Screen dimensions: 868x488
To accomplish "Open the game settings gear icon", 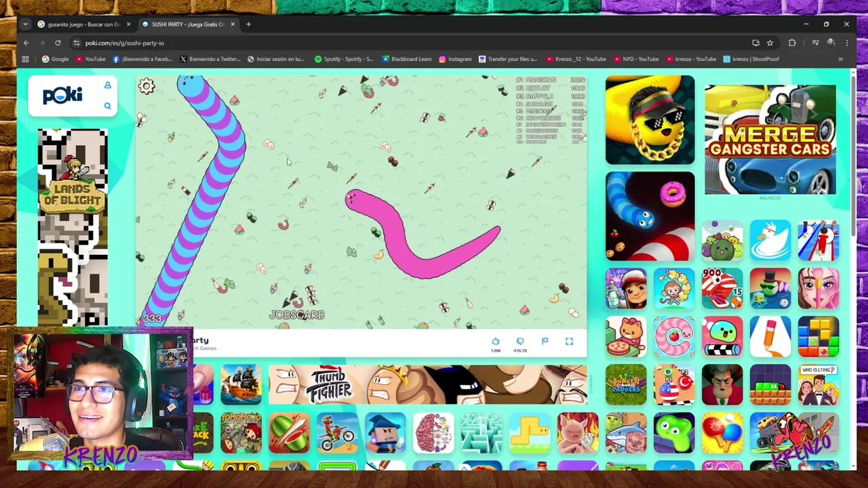I will pos(146,86).
